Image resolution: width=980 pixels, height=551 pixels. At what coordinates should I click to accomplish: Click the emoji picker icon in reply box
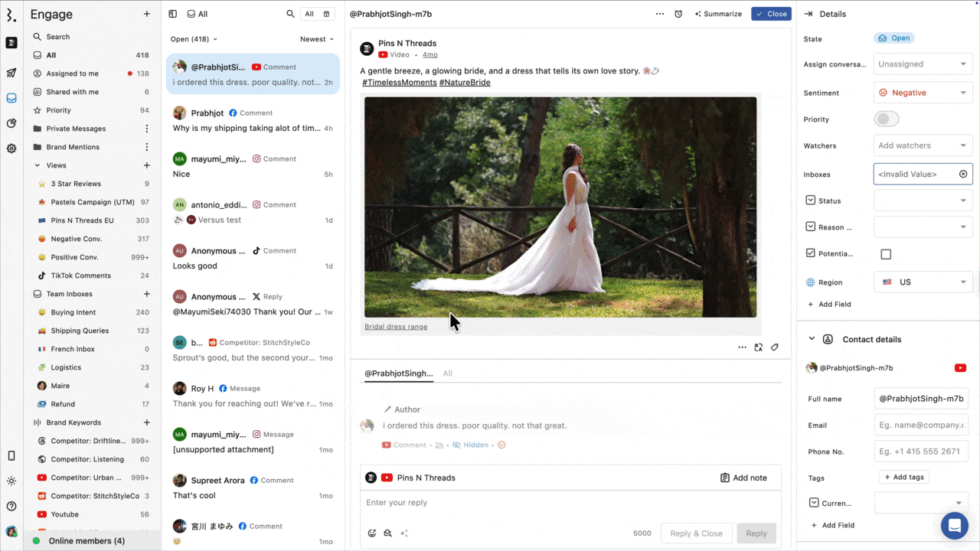click(x=372, y=533)
